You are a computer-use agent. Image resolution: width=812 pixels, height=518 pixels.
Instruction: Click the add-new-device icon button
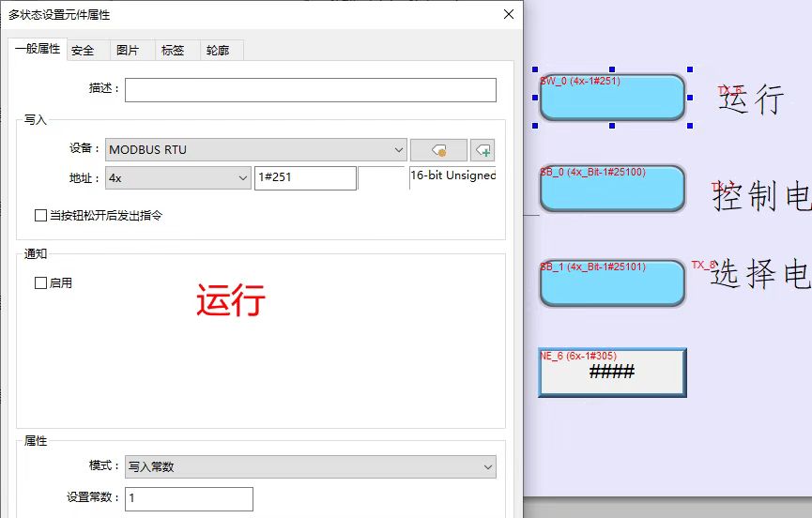point(483,150)
